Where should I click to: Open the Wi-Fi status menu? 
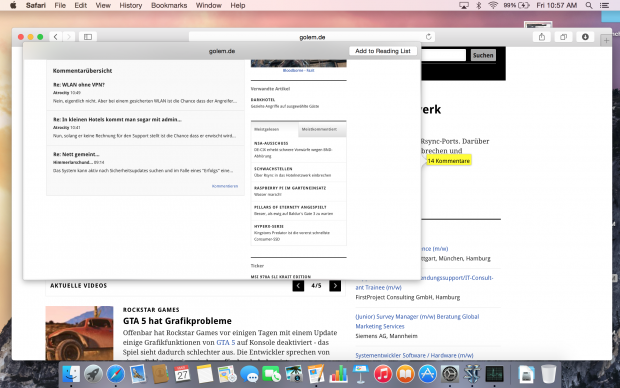click(x=493, y=5)
